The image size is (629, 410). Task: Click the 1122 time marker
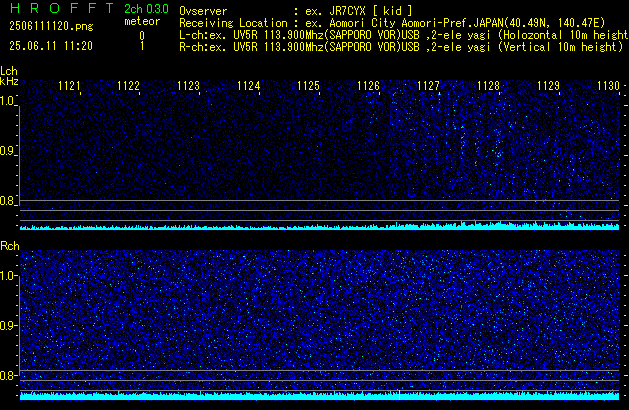point(128,86)
